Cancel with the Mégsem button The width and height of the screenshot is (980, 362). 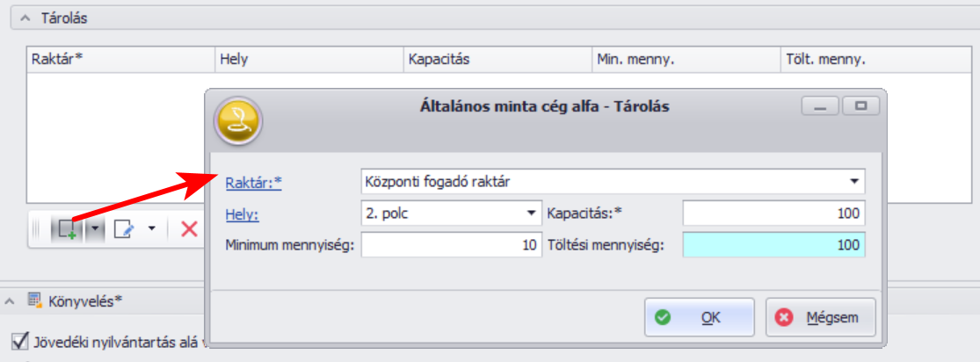pyautogui.click(x=821, y=317)
